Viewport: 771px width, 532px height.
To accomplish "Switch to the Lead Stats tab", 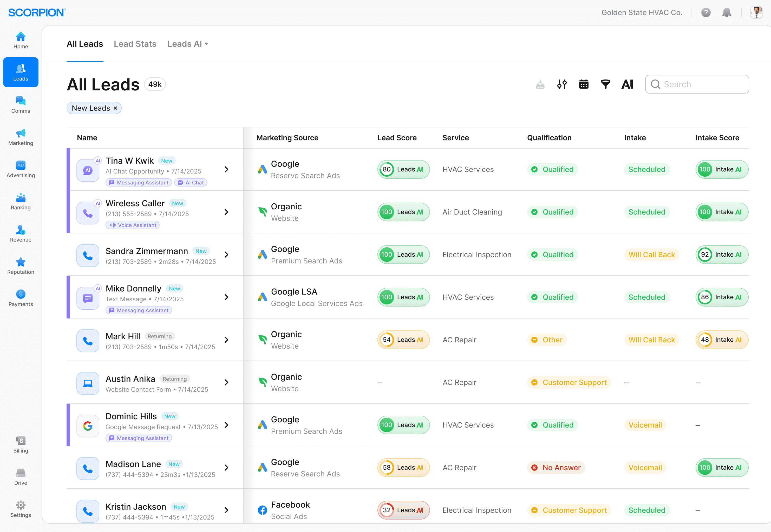I will click(x=135, y=44).
